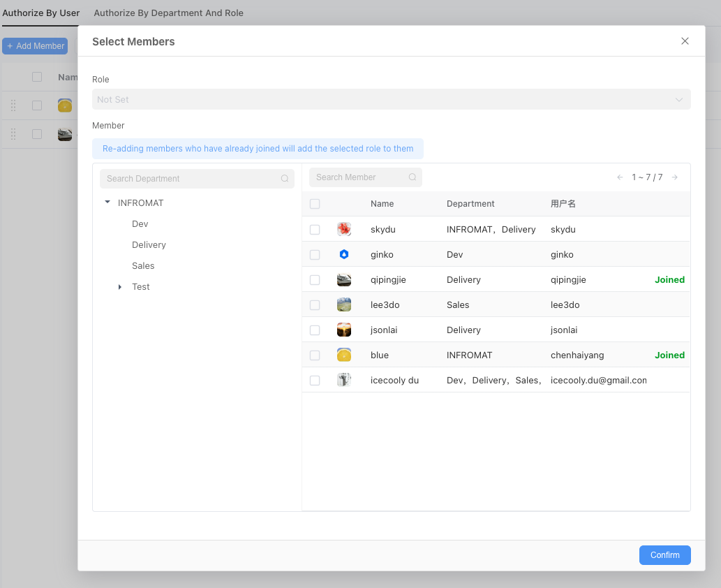Select the Delivery department in tree

(x=149, y=245)
